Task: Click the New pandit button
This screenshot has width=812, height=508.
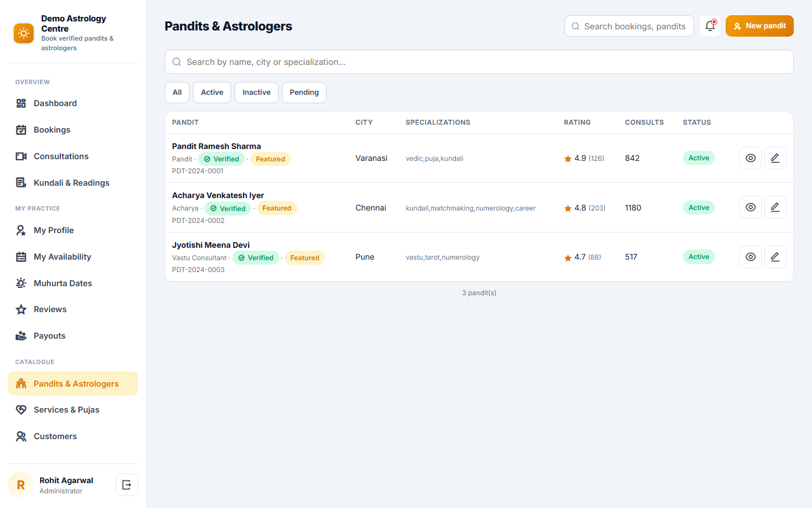Action: [x=760, y=26]
